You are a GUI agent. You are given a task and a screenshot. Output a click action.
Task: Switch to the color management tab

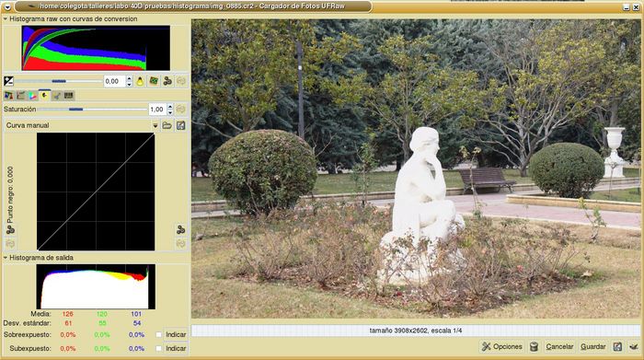[x=32, y=96]
